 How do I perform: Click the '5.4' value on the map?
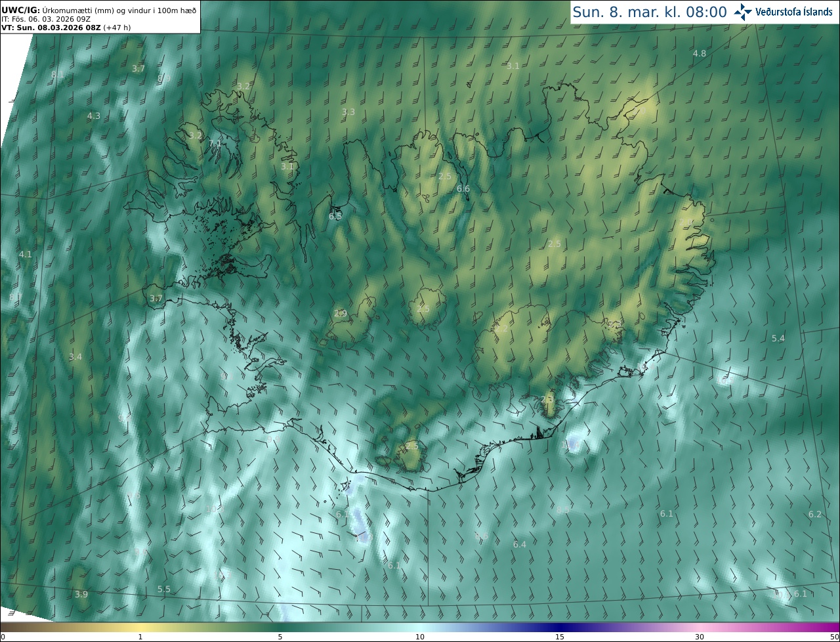tap(778, 338)
